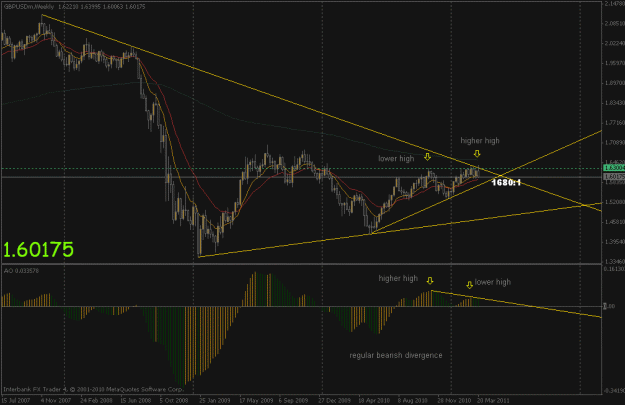Click the 5 Oct 2008 date label

click(174, 400)
